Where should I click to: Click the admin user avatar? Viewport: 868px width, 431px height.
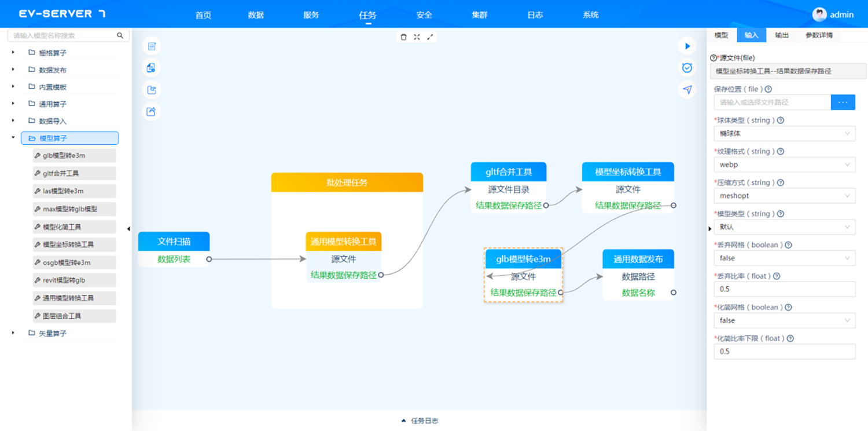click(819, 14)
